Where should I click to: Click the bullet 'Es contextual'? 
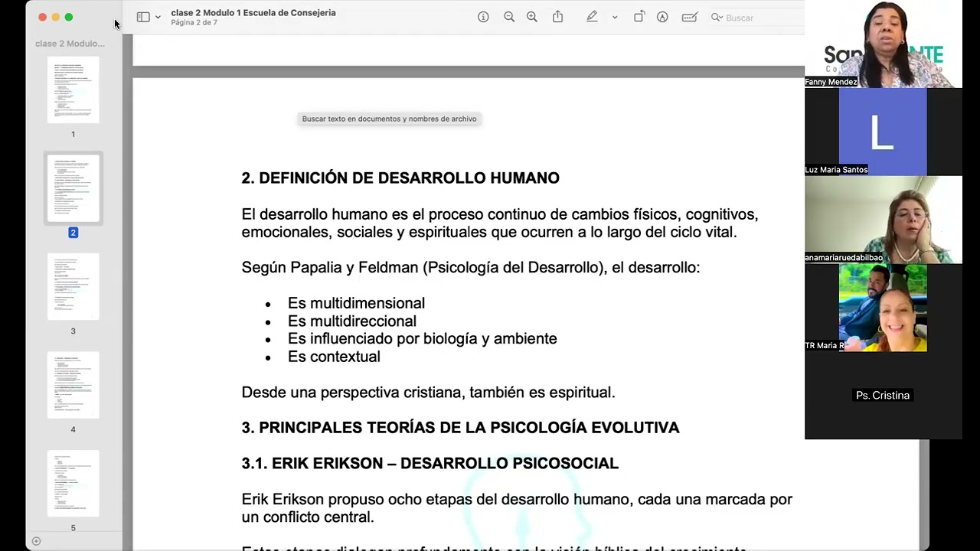[x=334, y=357]
